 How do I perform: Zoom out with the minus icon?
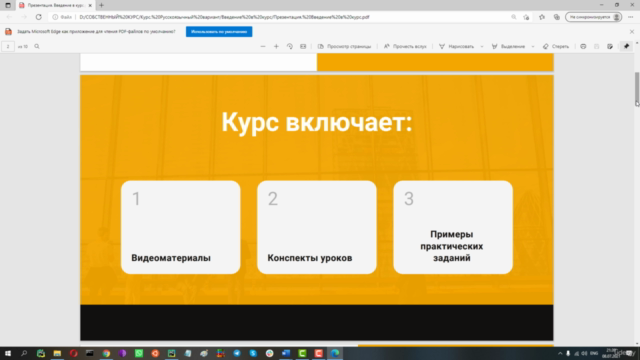[x=263, y=47]
